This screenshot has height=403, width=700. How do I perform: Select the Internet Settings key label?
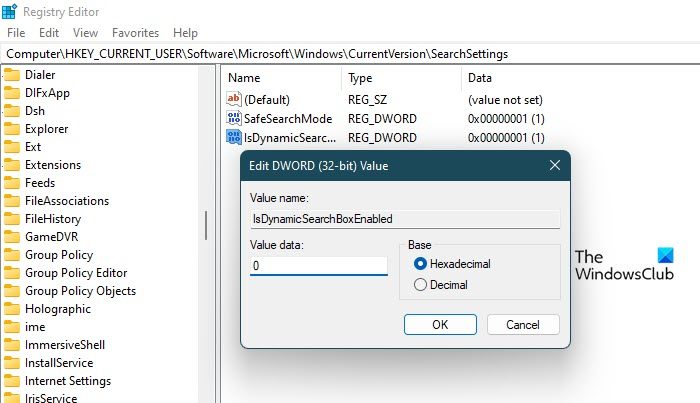pyautogui.click(x=68, y=381)
